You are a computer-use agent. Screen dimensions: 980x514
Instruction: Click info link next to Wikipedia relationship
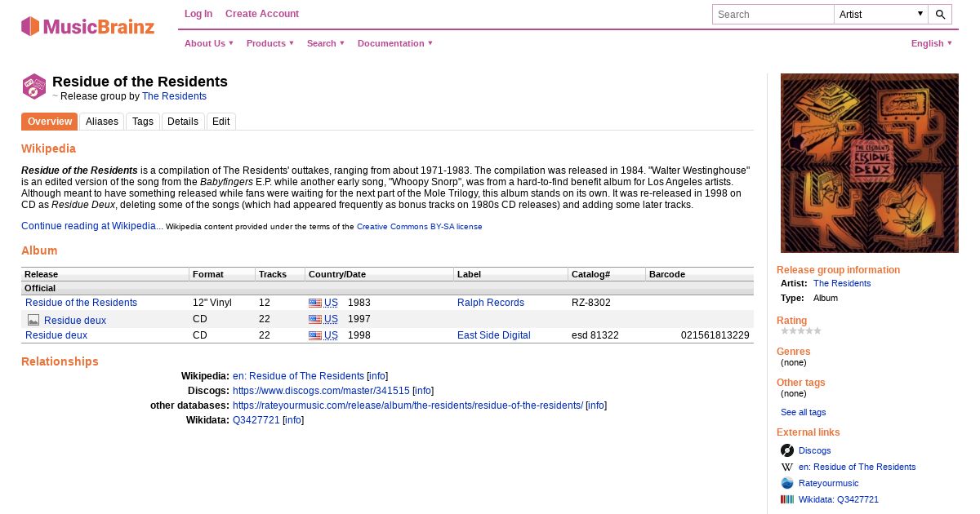click(x=377, y=376)
